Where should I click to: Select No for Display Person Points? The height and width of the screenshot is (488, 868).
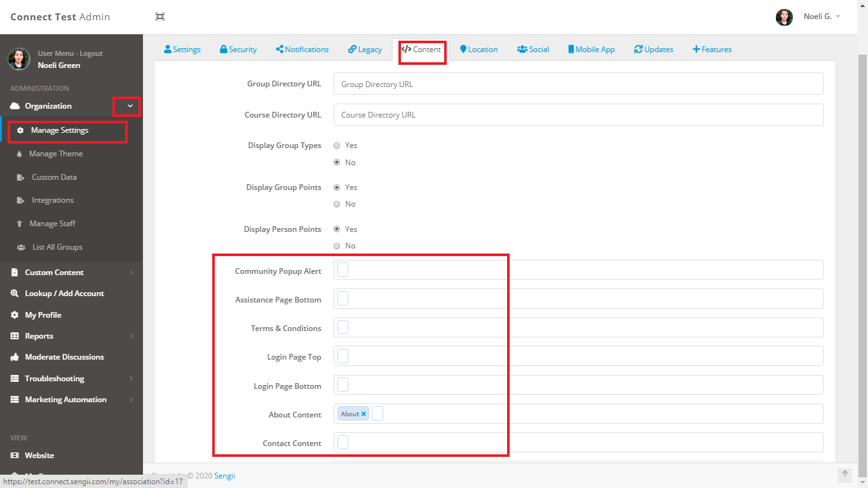pos(337,246)
